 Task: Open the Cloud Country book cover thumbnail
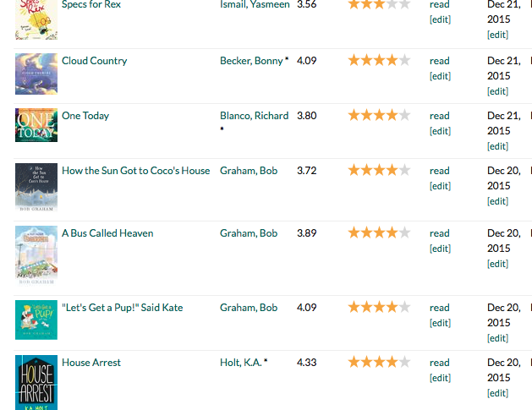(x=36, y=74)
